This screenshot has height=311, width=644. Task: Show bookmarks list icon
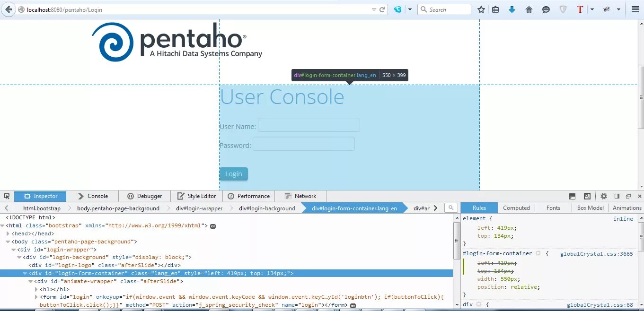pyautogui.click(x=495, y=9)
